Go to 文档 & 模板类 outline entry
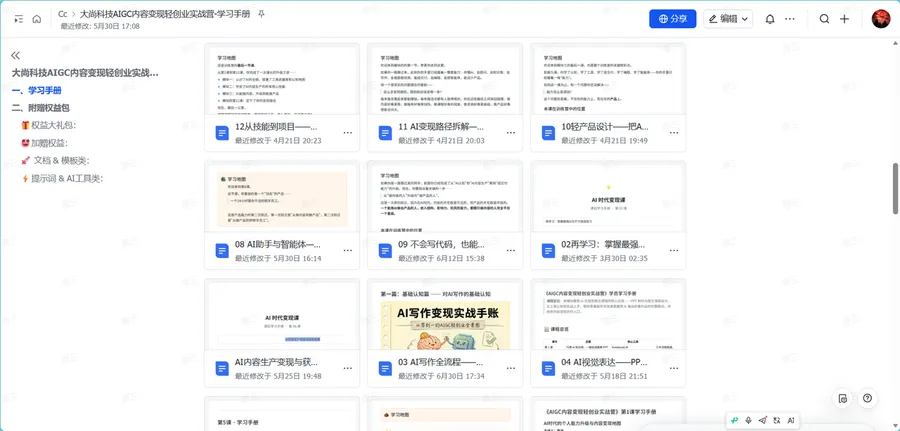This screenshot has height=431, width=900. pos(55,160)
